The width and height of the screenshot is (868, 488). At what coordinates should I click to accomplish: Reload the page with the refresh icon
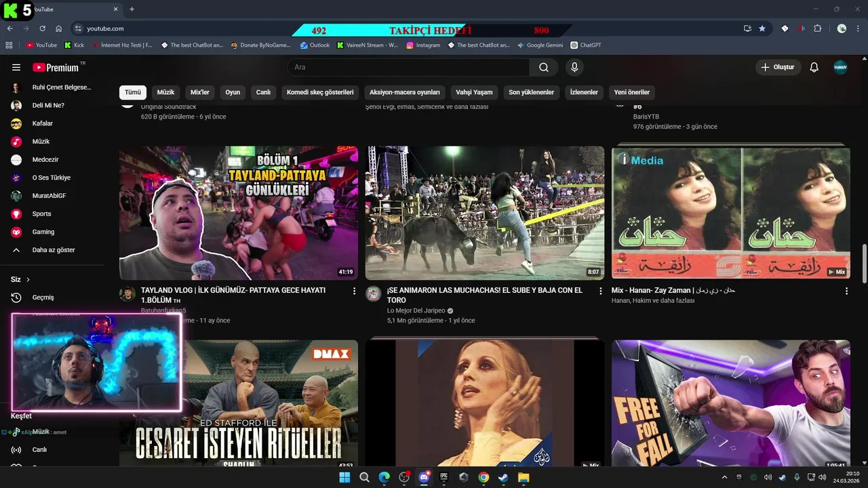[43, 28]
